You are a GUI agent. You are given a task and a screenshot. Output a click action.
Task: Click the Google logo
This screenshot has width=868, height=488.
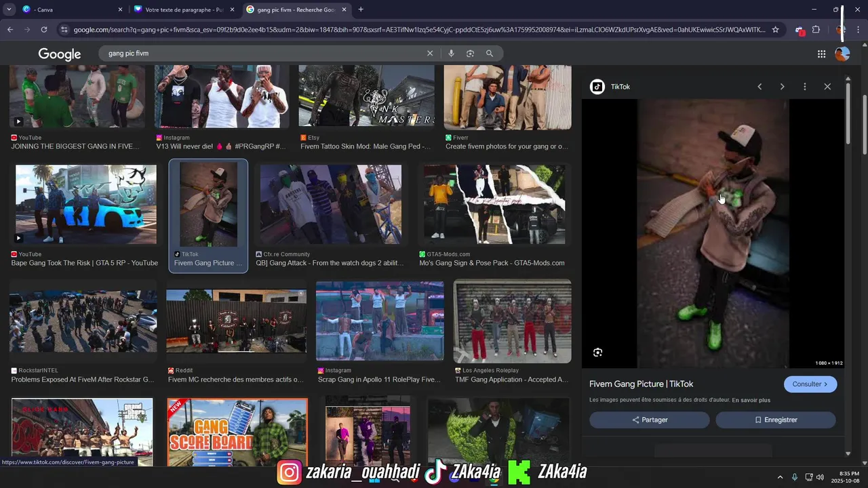[x=60, y=54]
